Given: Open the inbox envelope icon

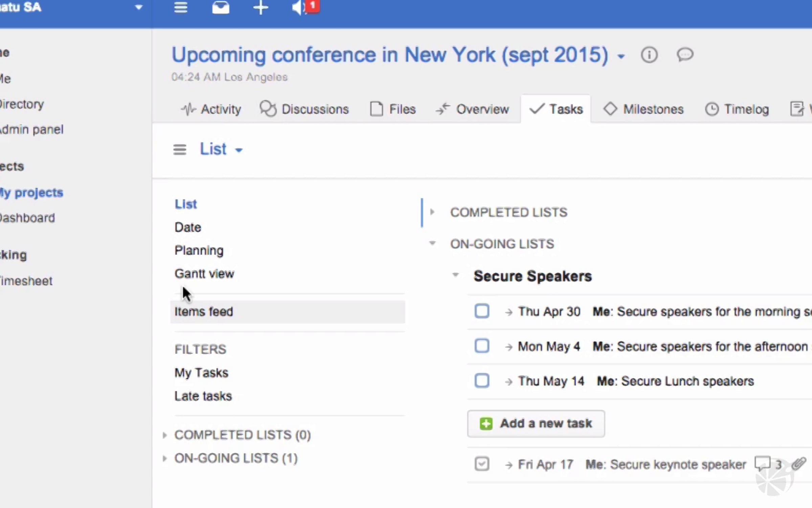Looking at the screenshot, I should [x=221, y=7].
